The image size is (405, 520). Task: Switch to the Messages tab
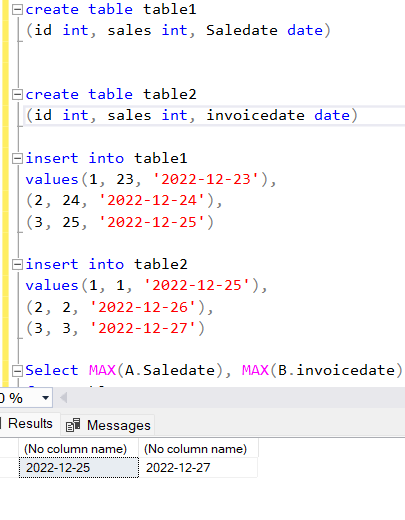108,425
